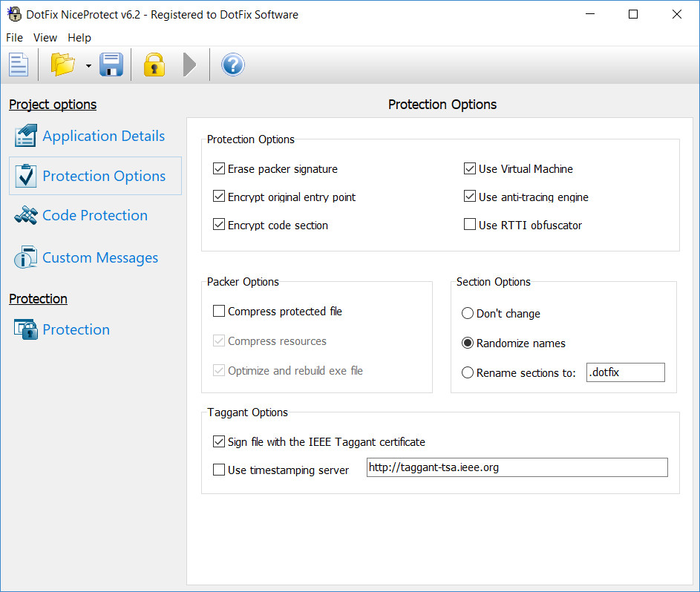The width and height of the screenshot is (700, 592).
Task: Click the Save project floppy disk icon
Action: (x=111, y=65)
